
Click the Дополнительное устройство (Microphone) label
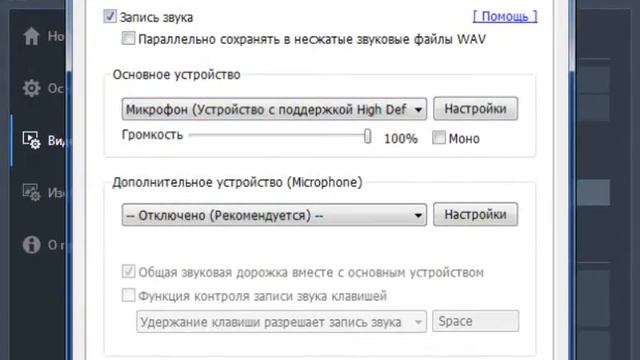[x=237, y=182]
